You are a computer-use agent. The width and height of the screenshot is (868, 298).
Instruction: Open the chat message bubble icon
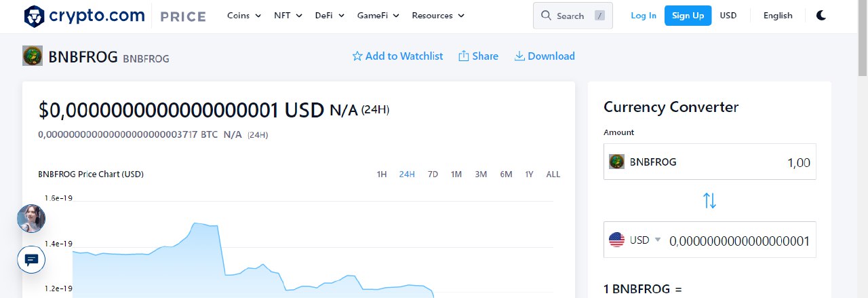31,259
